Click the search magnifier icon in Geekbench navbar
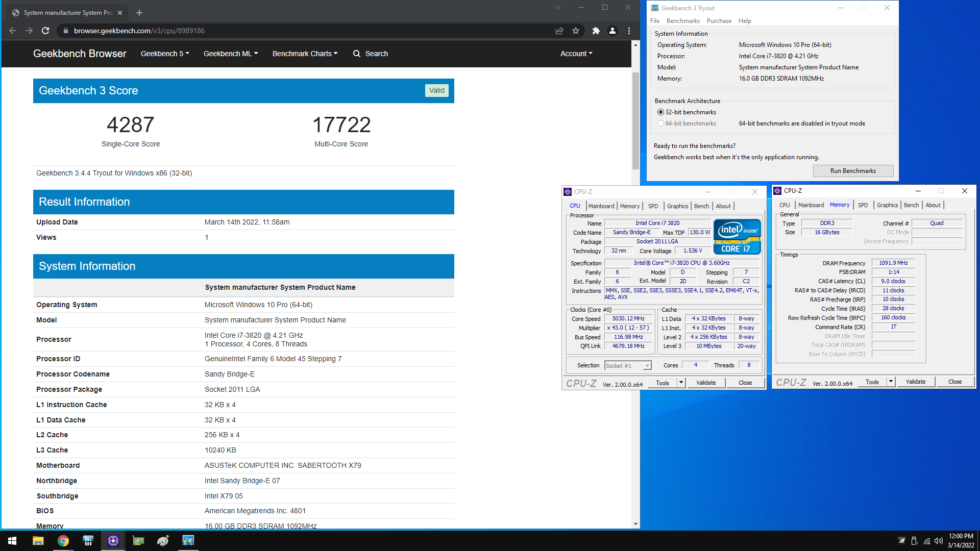Image resolution: width=980 pixels, height=551 pixels. pos(357,54)
